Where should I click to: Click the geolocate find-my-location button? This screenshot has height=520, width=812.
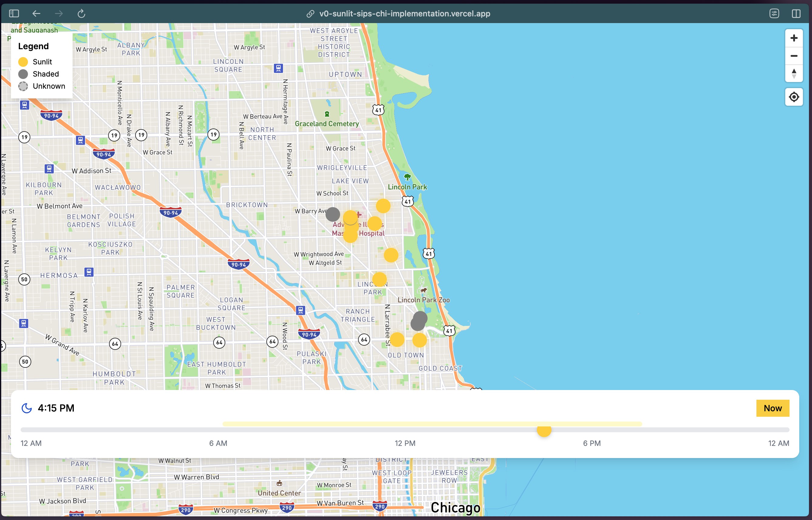(794, 97)
